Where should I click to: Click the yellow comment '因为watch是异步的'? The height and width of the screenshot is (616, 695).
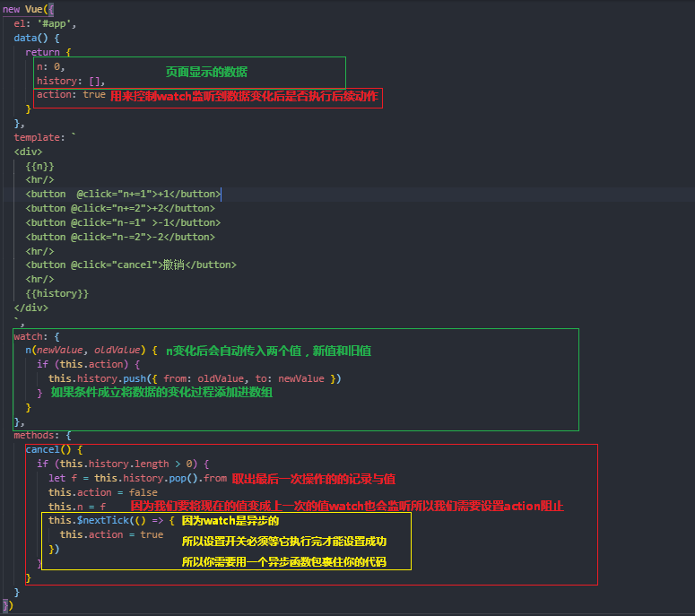point(230,521)
